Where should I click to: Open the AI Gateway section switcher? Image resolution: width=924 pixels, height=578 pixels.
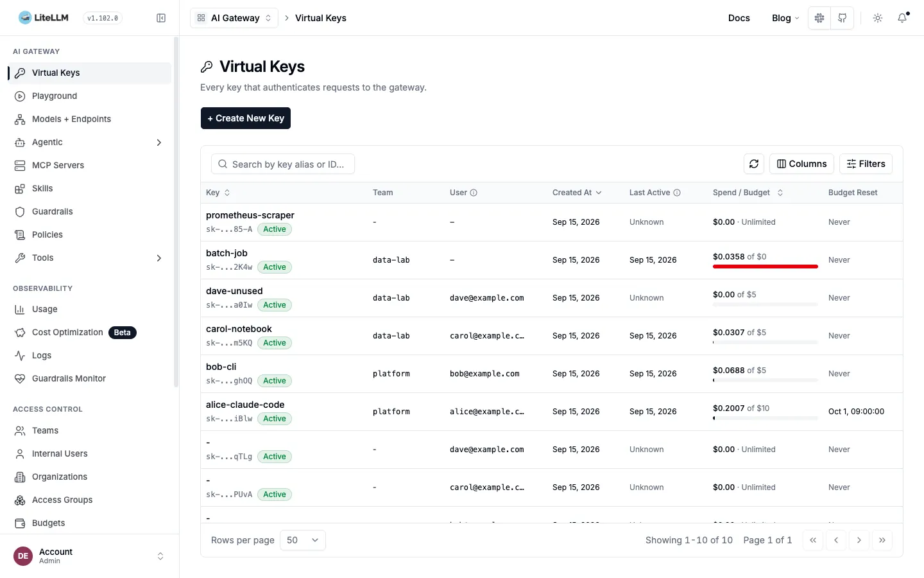click(234, 18)
